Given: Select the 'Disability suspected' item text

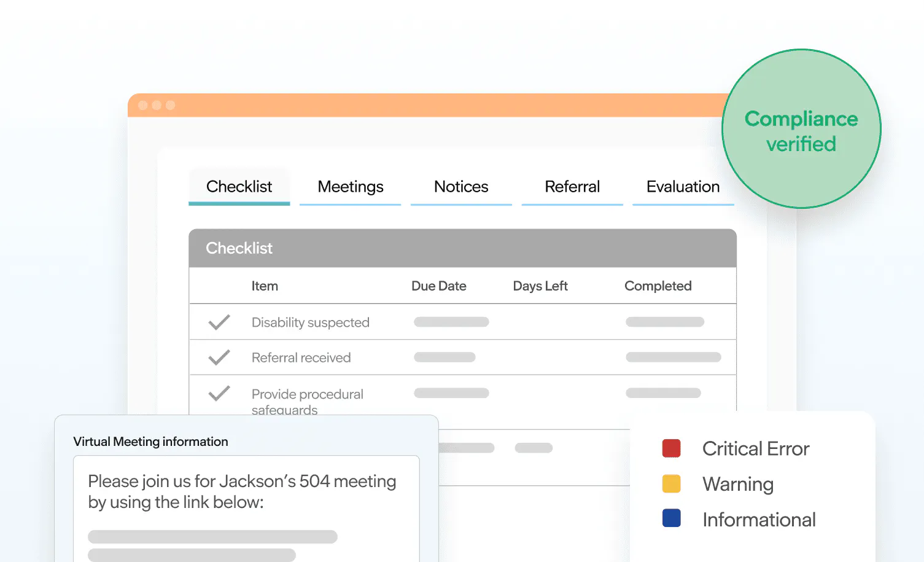Looking at the screenshot, I should click(x=311, y=322).
